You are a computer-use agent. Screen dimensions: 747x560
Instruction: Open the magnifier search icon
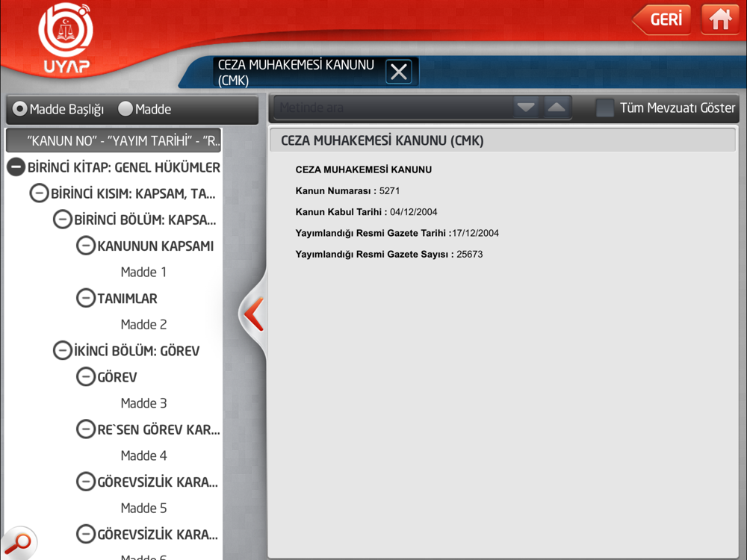(x=18, y=543)
